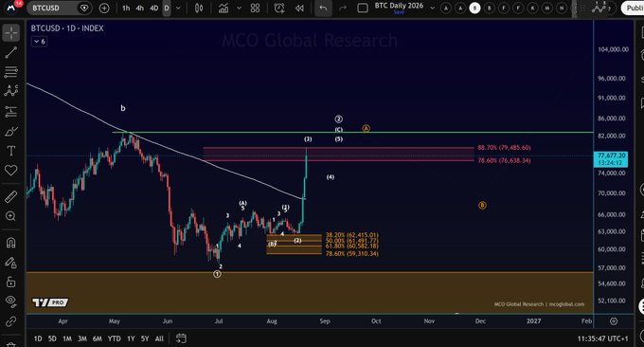
Task: Set the date range to 1Y
Action: [131, 338]
